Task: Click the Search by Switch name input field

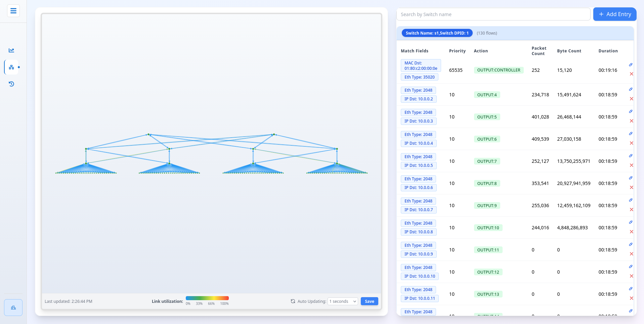Action: [493, 14]
